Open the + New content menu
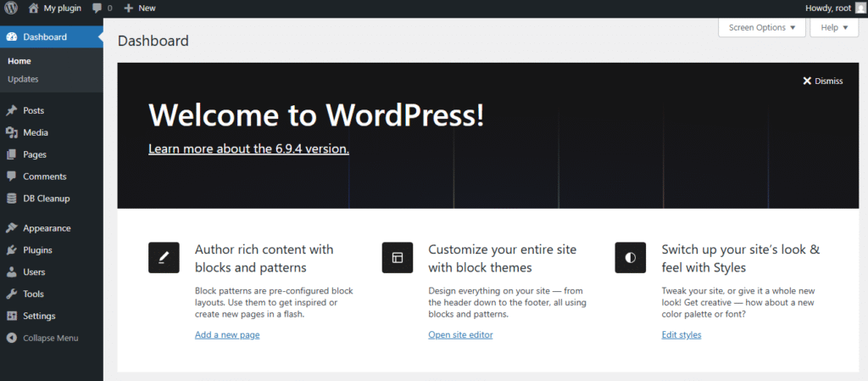This screenshot has height=381, width=868. pos(140,8)
